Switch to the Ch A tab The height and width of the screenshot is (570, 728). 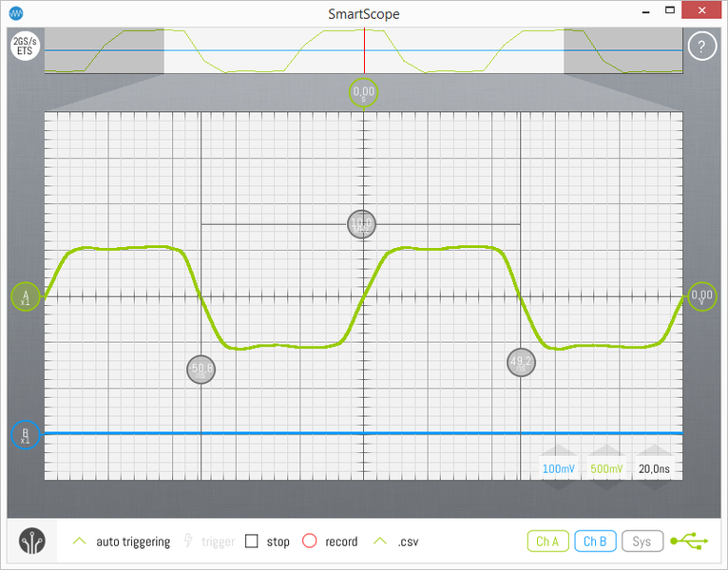[x=547, y=541]
